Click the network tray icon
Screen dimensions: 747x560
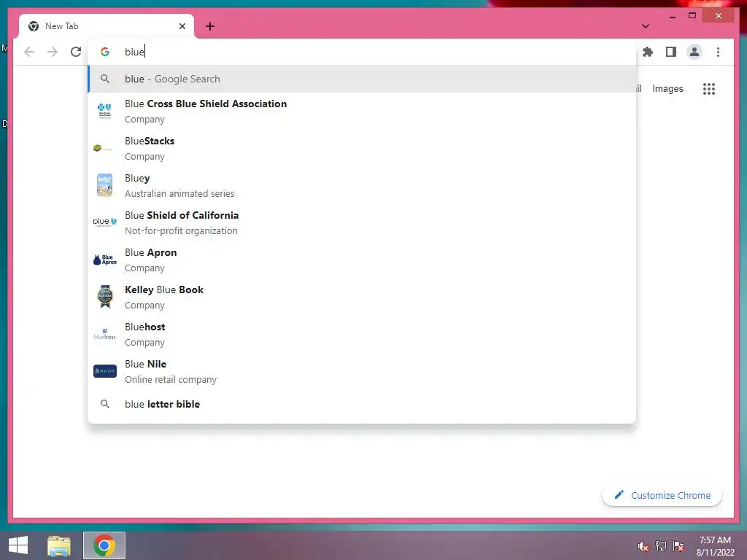661,546
